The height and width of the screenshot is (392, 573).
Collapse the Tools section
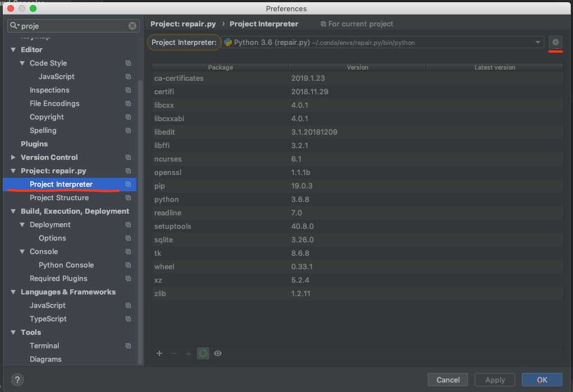point(13,332)
